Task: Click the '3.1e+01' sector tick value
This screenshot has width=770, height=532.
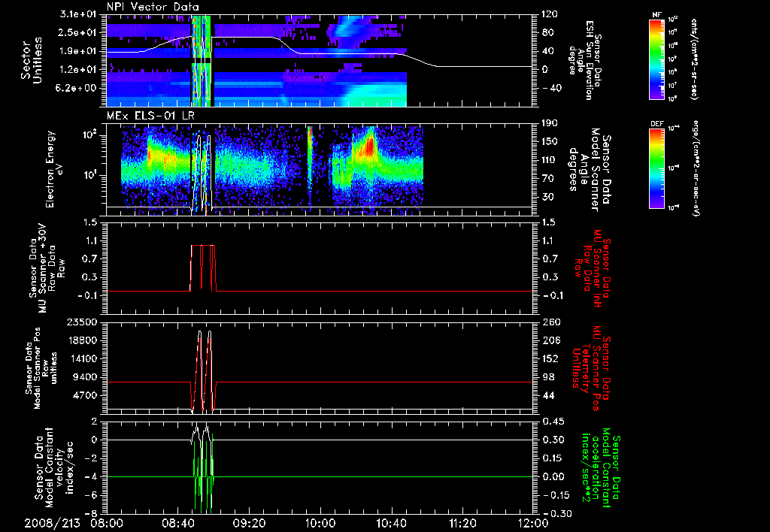Action: 79,14
